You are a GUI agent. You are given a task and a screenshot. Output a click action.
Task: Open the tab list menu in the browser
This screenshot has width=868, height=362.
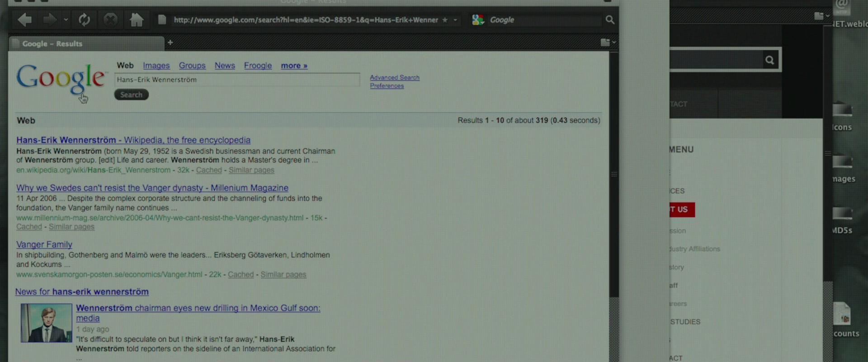coord(608,42)
